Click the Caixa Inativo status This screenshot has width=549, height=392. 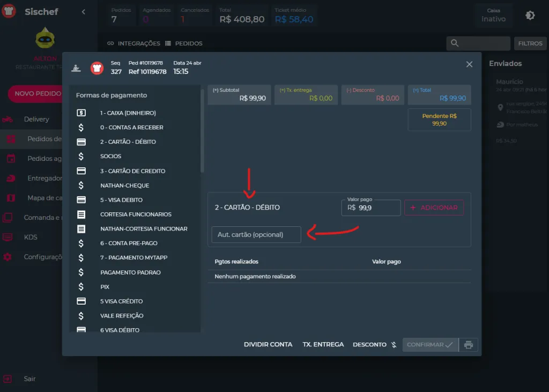493,16
